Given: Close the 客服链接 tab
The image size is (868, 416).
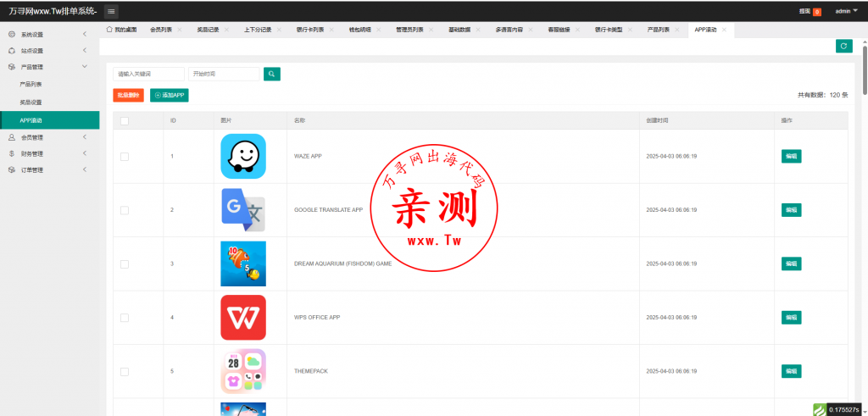Looking at the screenshot, I should coord(578,30).
